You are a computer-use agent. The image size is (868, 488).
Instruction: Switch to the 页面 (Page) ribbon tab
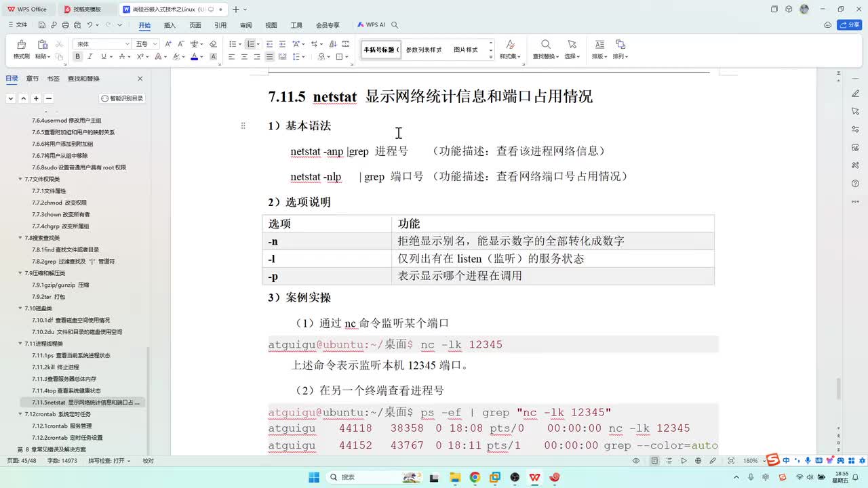pyautogui.click(x=195, y=25)
